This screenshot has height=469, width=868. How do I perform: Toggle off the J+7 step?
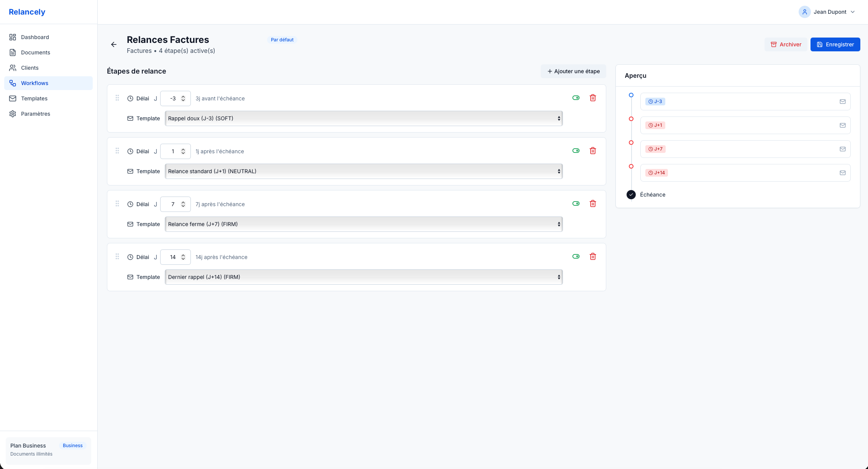point(576,203)
